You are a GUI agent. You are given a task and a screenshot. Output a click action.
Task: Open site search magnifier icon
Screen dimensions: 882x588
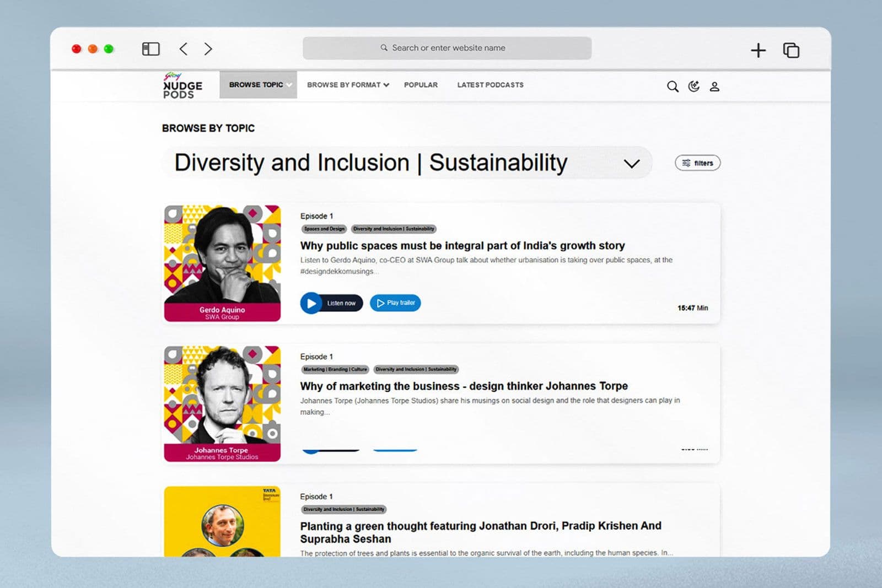pos(673,87)
